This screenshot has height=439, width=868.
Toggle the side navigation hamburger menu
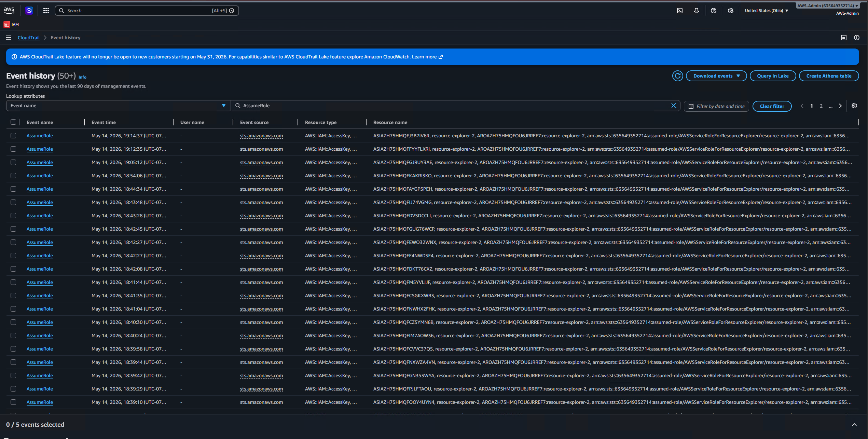tap(9, 38)
